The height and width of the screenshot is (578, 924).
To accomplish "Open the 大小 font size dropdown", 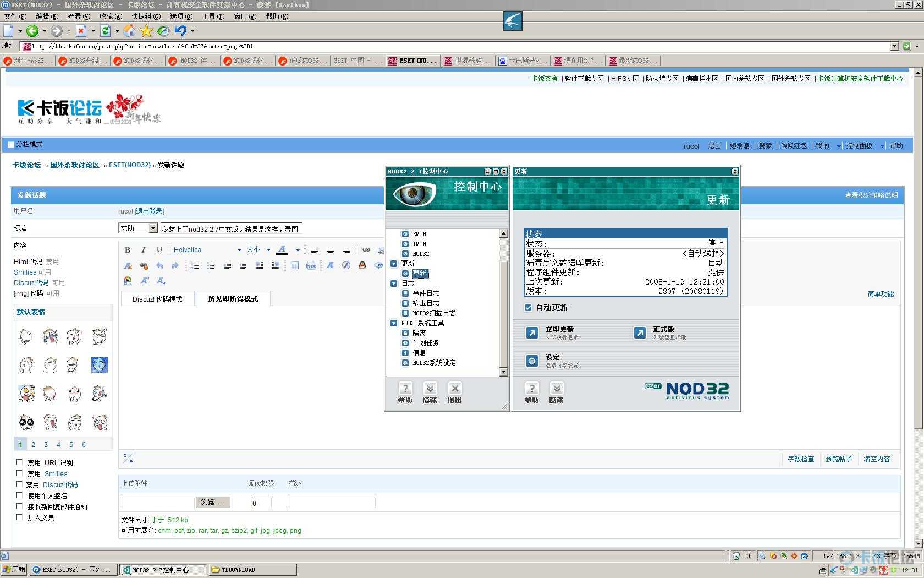I will (x=268, y=250).
